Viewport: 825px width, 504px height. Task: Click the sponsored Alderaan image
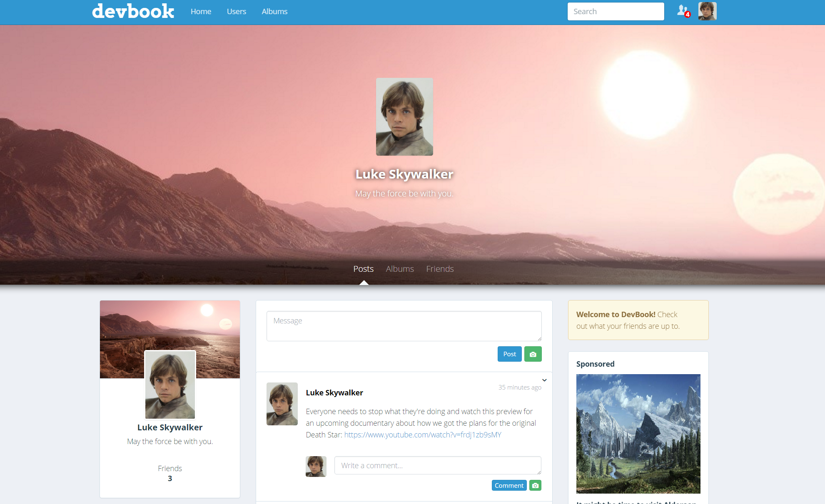638,434
